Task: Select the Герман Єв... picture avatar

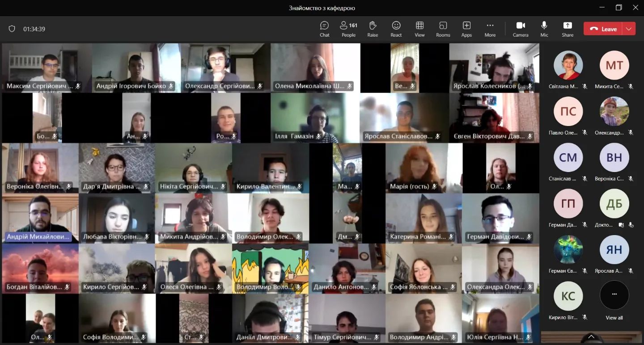Action: tap(568, 249)
